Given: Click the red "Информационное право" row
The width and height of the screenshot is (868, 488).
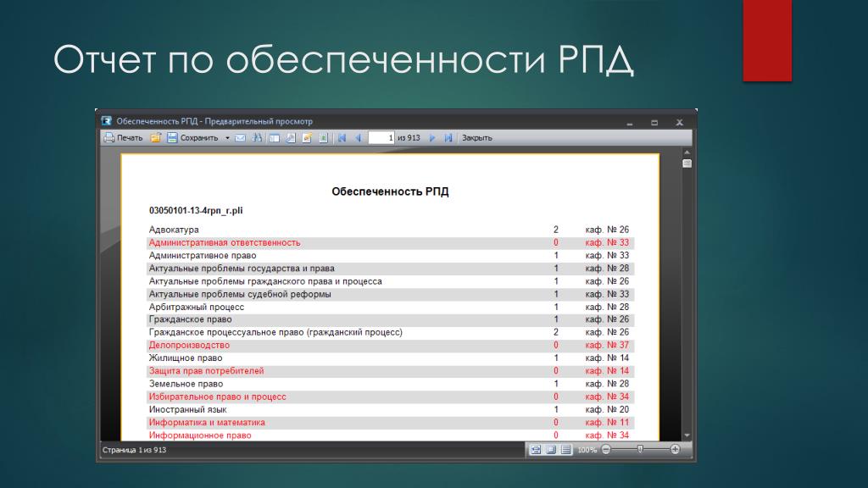Looking at the screenshot, I should tap(390, 435).
